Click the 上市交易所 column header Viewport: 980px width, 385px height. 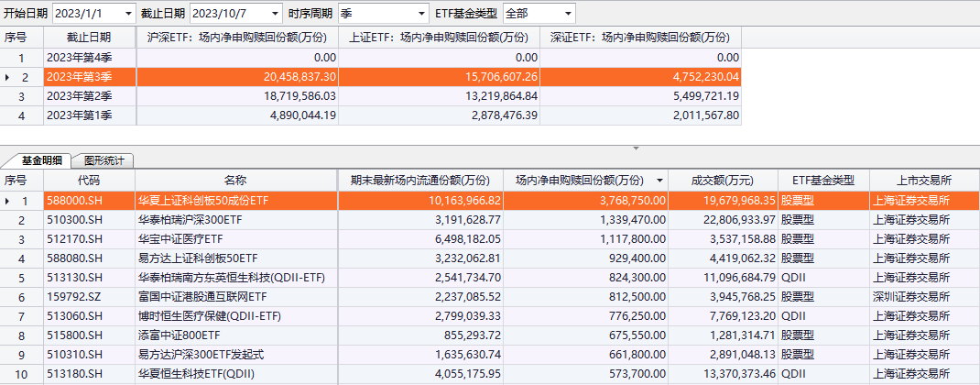coord(923,181)
